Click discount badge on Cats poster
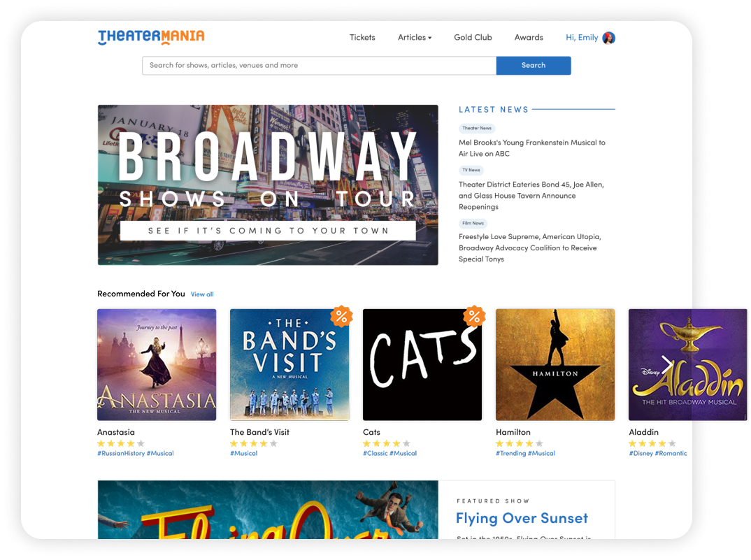This screenshot has width=751, height=560. 474,316
